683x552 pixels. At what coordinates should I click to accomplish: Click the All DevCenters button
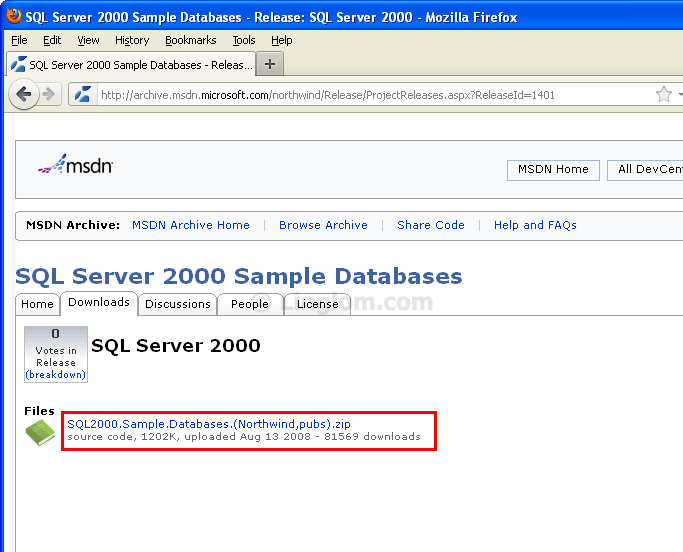[x=645, y=169]
